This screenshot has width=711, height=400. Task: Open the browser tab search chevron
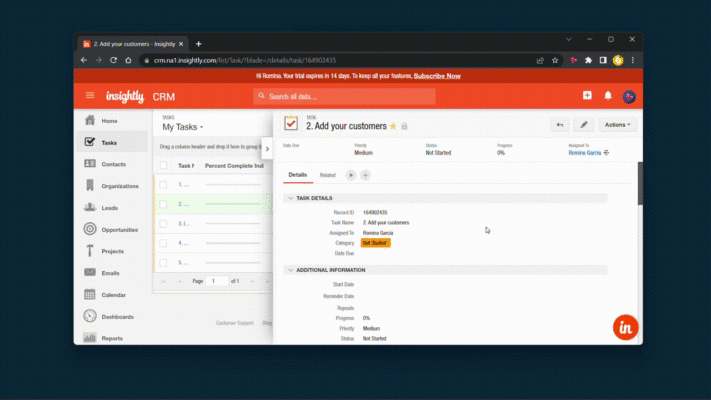pyautogui.click(x=569, y=39)
